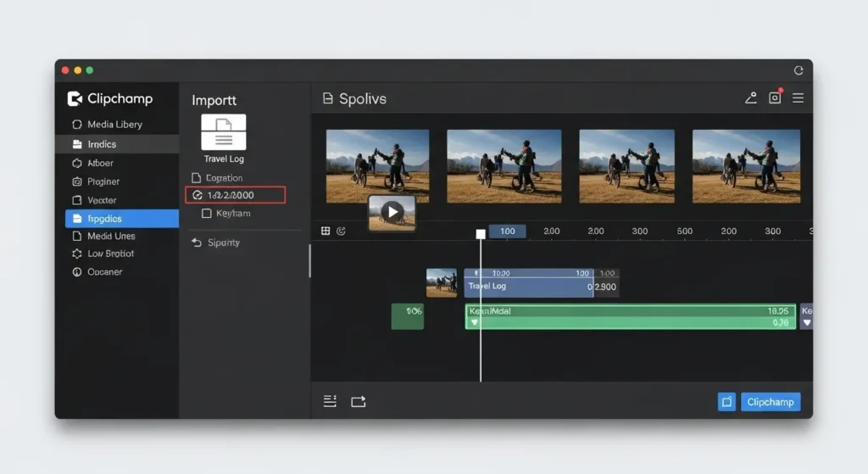Click the blue Clipchamp button
The width and height of the screenshot is (868, 474).
[770, 402]
